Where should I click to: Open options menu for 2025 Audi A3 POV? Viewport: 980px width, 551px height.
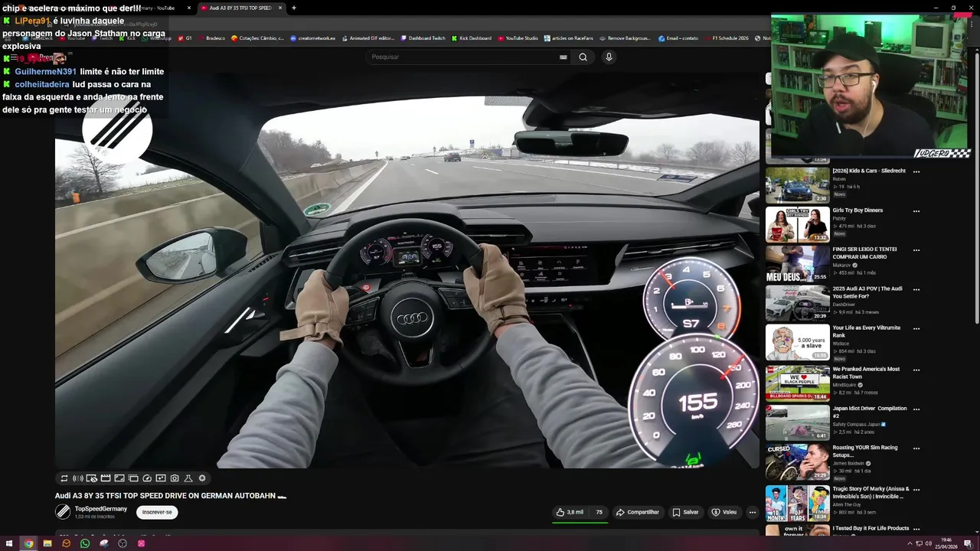(x=916, y=289)
